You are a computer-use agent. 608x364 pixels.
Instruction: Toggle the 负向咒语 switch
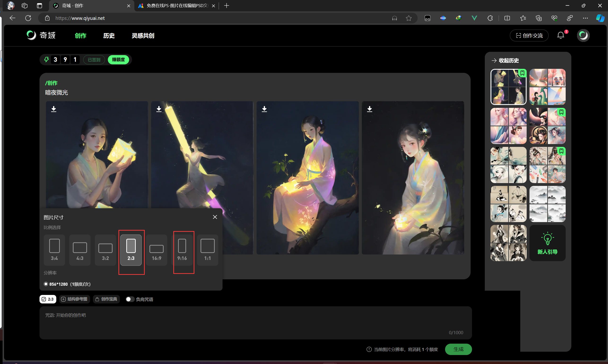(x=130, y=299)
